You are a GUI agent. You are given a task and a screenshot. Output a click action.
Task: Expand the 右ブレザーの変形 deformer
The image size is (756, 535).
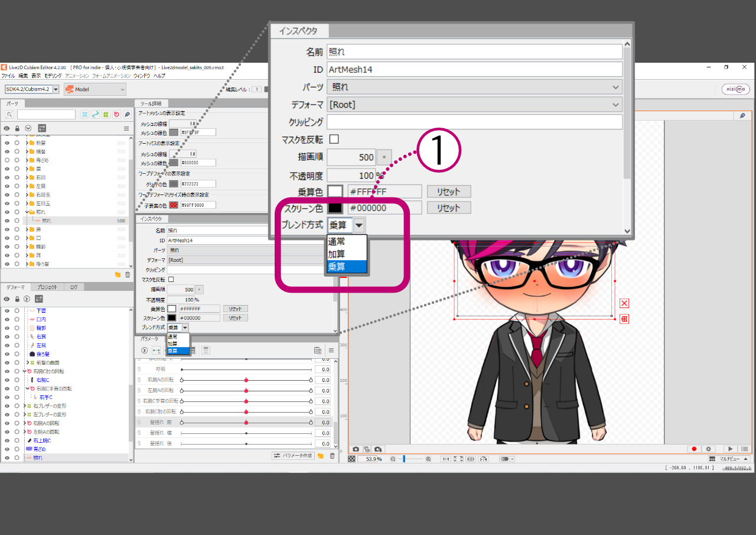(x=25, y=406)
